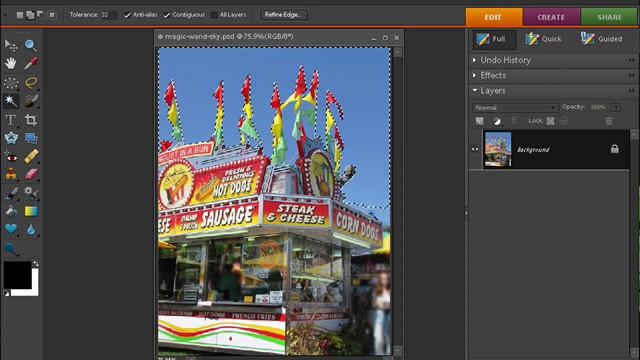Screen dimensions: 640x360
Task: Expand the Undo History panel
Action: 474,60
